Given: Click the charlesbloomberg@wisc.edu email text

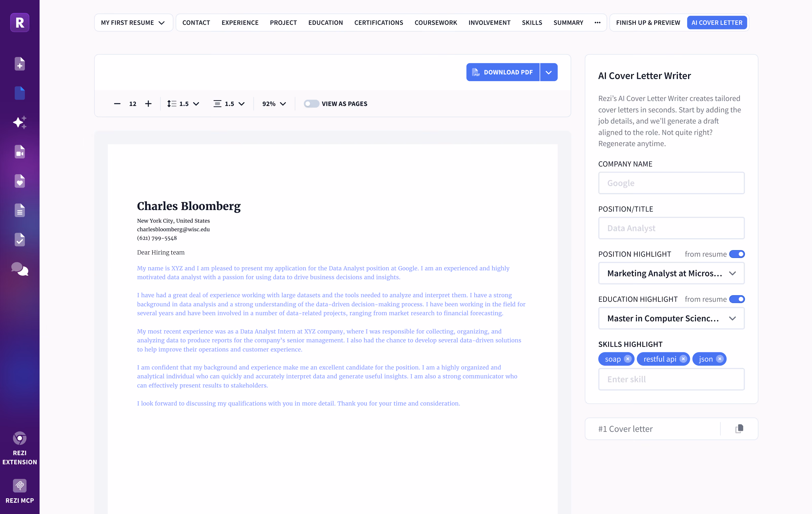Looking at the screenshot, I should [x=173, y=229].
